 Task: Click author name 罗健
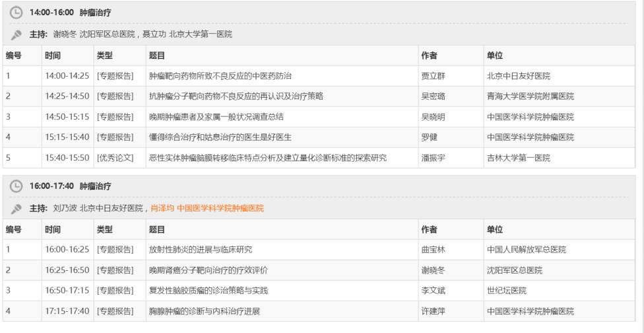click(430, 137)
